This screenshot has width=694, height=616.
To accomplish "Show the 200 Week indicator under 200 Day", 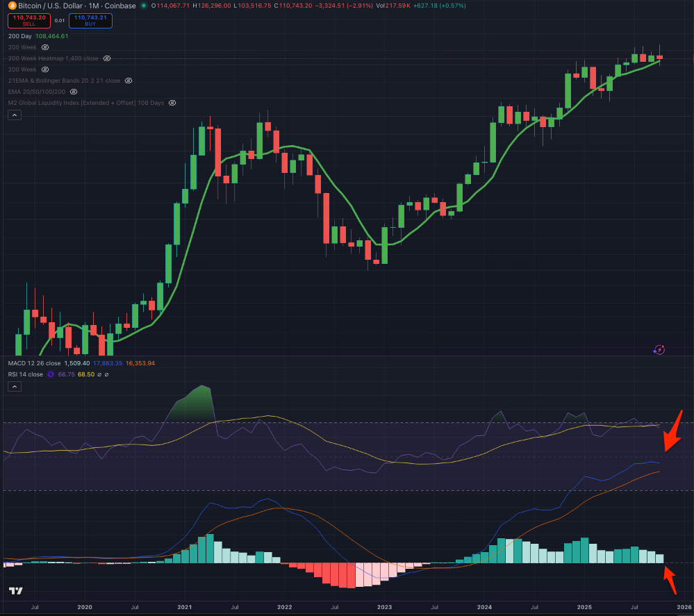I will click(x=45, y=47).
